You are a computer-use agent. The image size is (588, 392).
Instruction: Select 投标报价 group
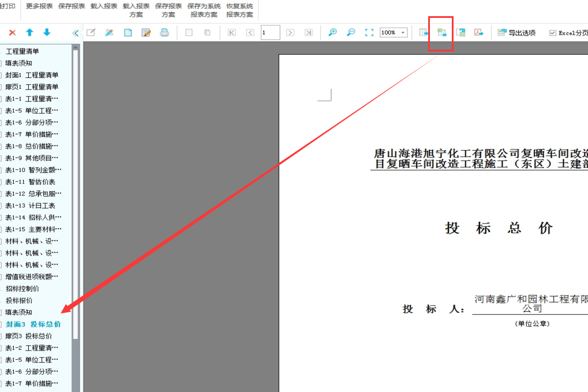(x=19, y=300)
